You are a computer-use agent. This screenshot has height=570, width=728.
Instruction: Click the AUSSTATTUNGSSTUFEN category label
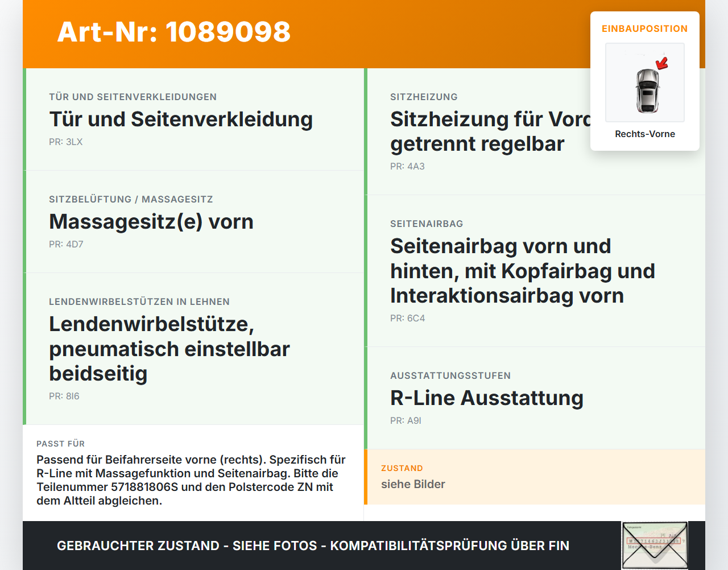tap(450, 375)
